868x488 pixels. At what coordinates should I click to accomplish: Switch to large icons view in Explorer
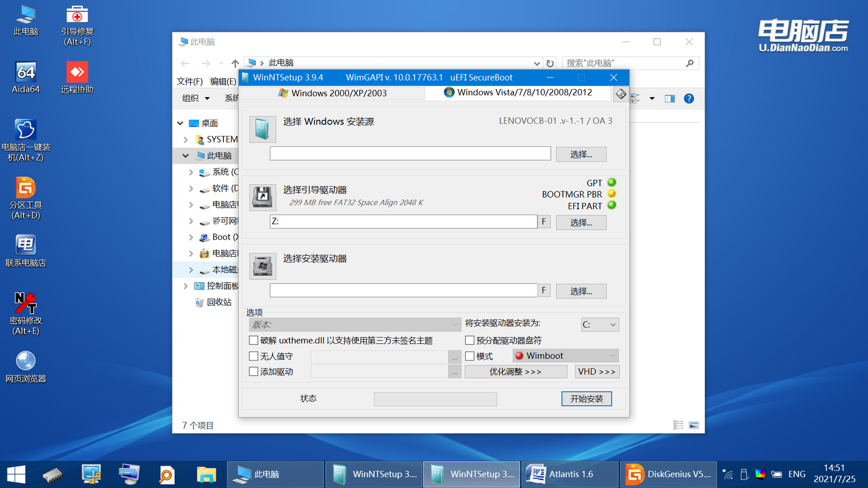(694, 425)
